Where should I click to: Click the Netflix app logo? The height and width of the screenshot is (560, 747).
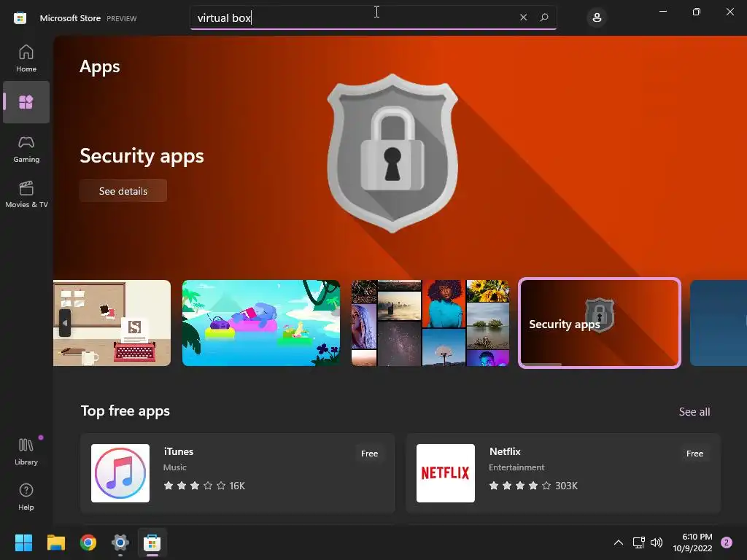tap(446, 472)
